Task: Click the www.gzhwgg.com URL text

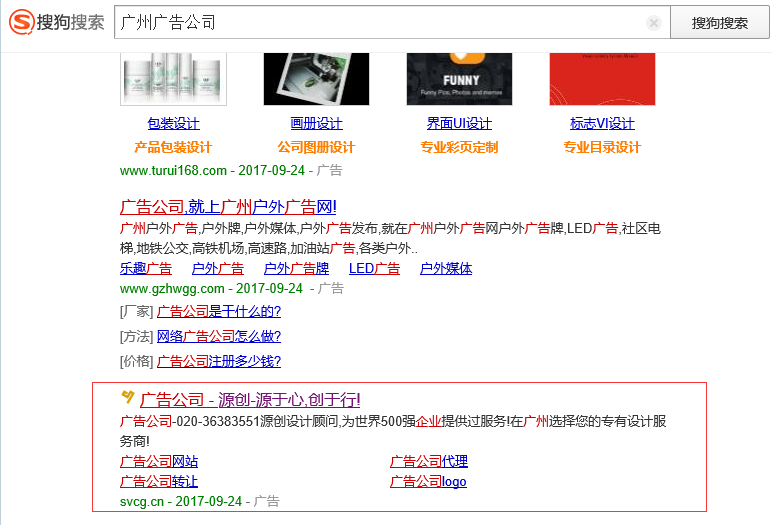Action: (172, 289)
